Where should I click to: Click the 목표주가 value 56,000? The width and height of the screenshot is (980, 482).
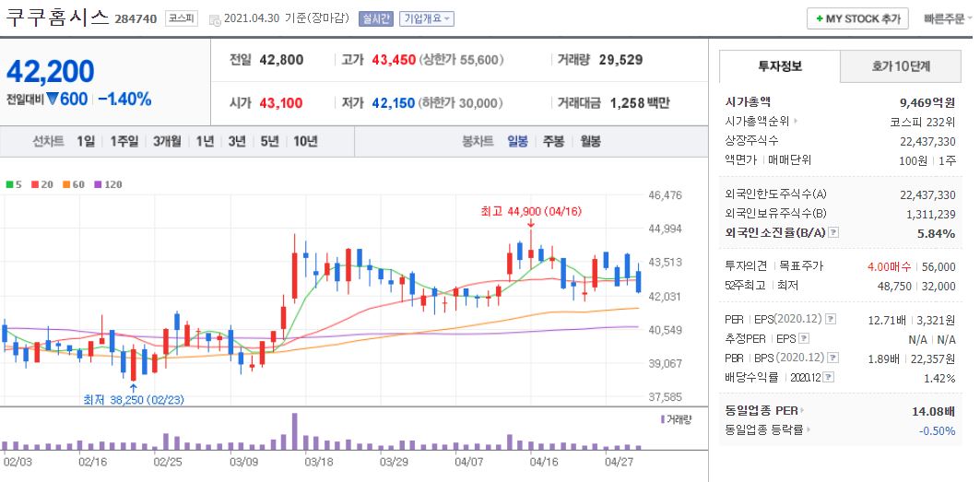coord(939,266)
